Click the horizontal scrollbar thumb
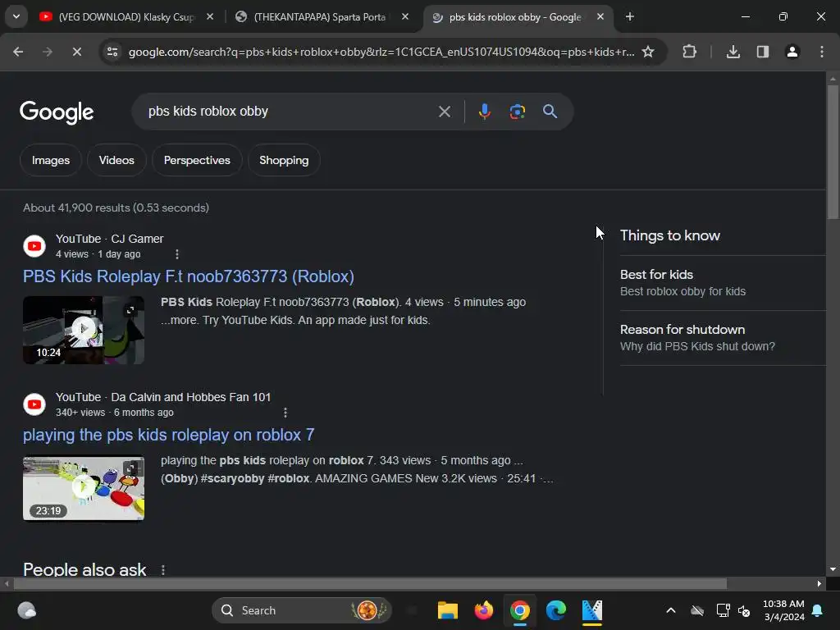 click(370, 583)
